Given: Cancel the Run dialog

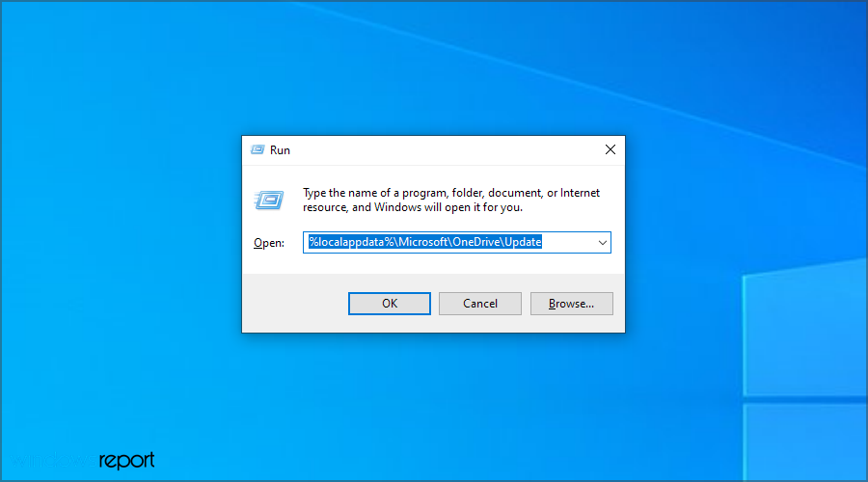Looking at the screenshot, I should (x=480, y=304).
